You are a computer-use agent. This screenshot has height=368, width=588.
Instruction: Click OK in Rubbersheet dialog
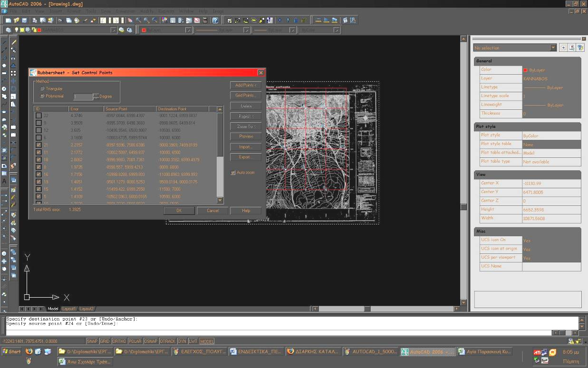coord(179,211)
